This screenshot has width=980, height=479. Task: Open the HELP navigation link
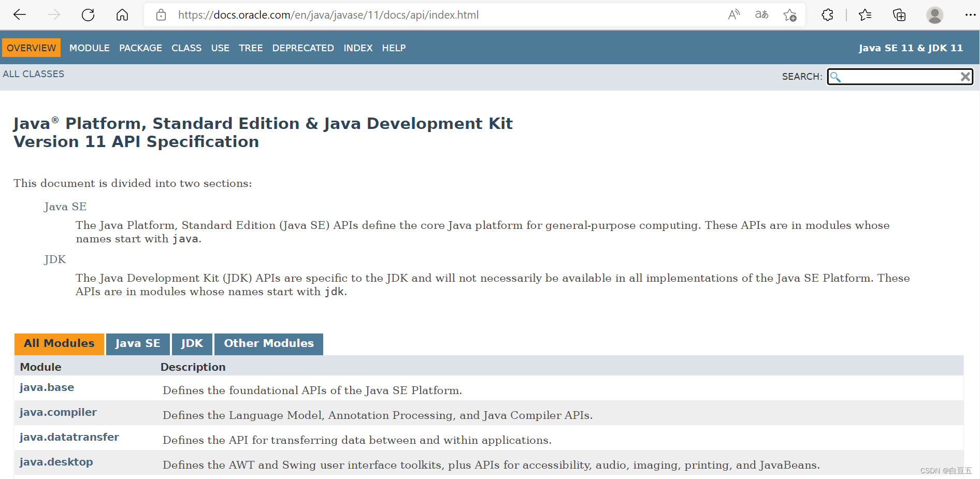point(394,48)
